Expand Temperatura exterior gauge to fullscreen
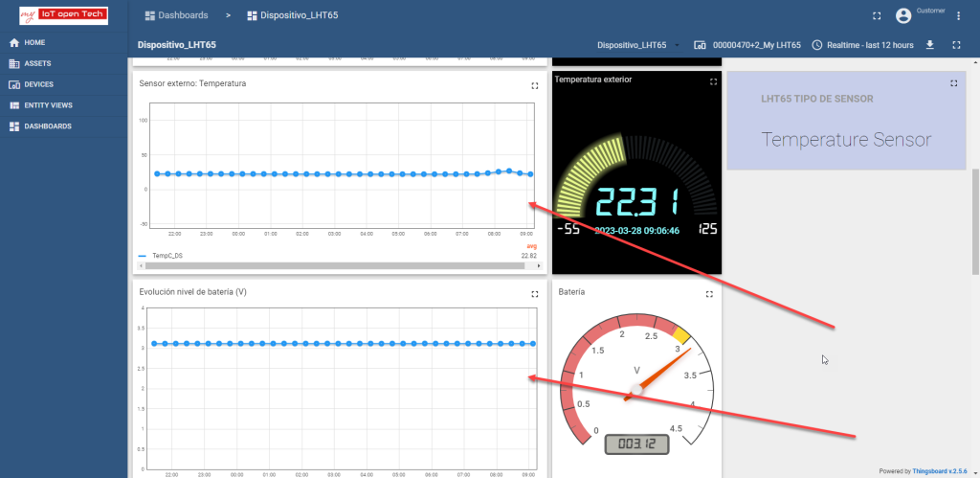 [713, 82]
